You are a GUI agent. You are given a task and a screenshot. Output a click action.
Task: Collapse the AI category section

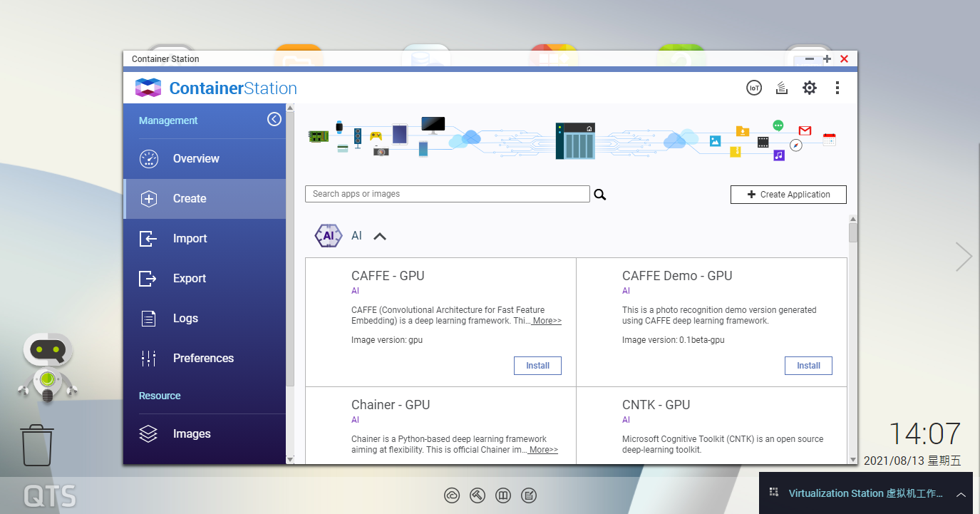[380, 236]
